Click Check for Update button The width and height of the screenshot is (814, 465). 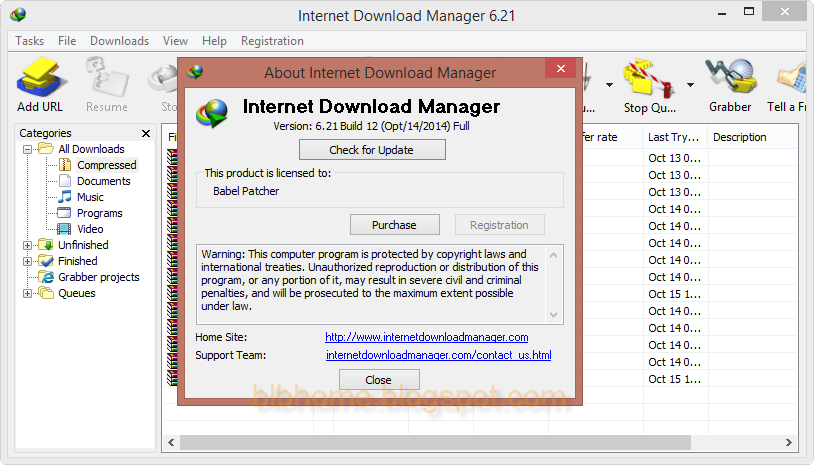pyautogui.click(x=372, y=149)
